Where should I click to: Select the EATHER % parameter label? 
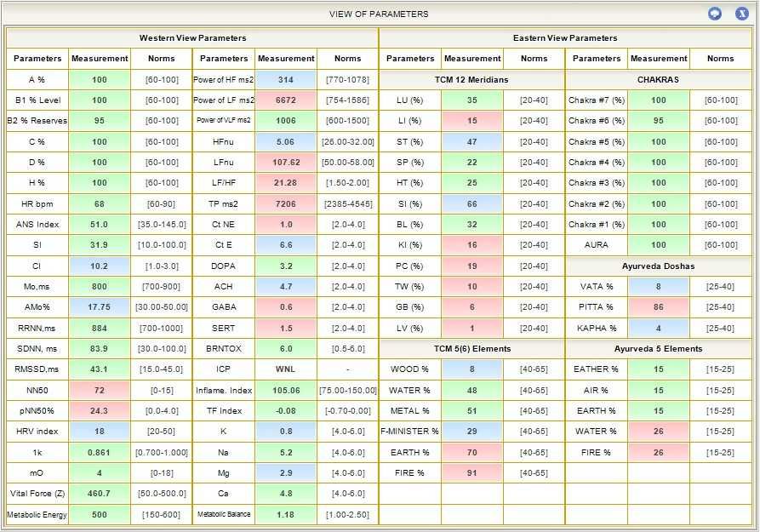[597, 369]
